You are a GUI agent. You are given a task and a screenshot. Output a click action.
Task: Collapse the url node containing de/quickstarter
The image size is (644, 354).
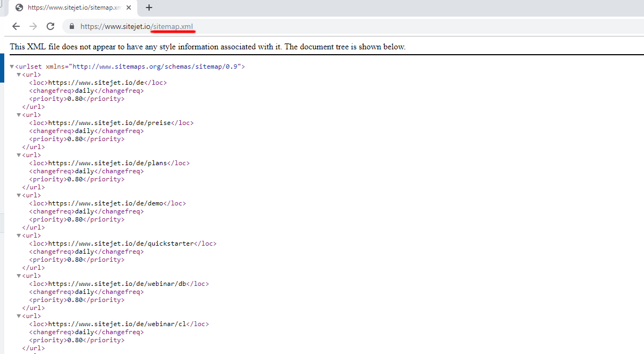point(19,235)
